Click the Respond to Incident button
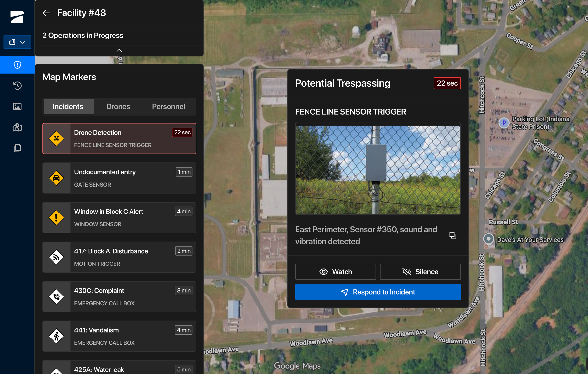588x374 pixels. pyautogui.click(x=378, y=292)
